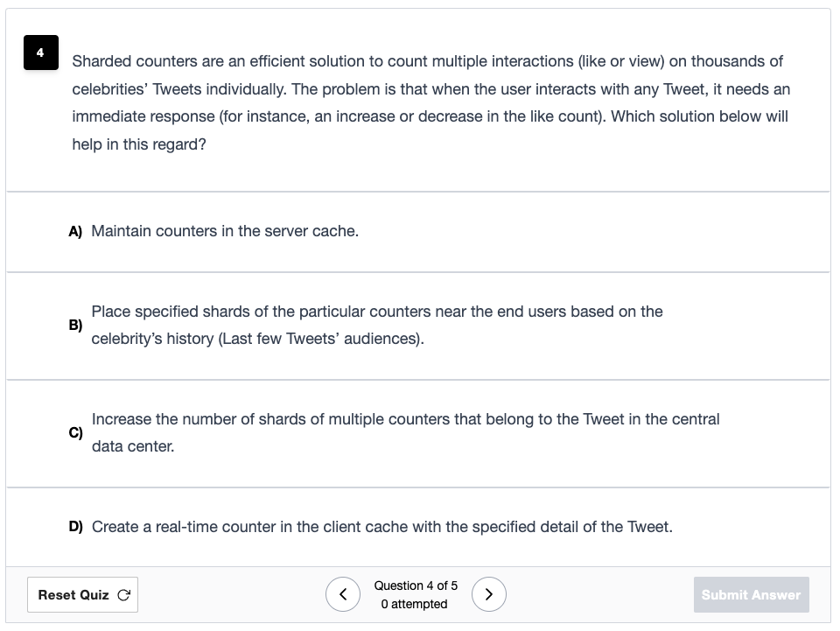Viewport: 840px width, 631px height.
Task: Click the bold B) option label
Action: pyautogui.click(x=75, y=326)
